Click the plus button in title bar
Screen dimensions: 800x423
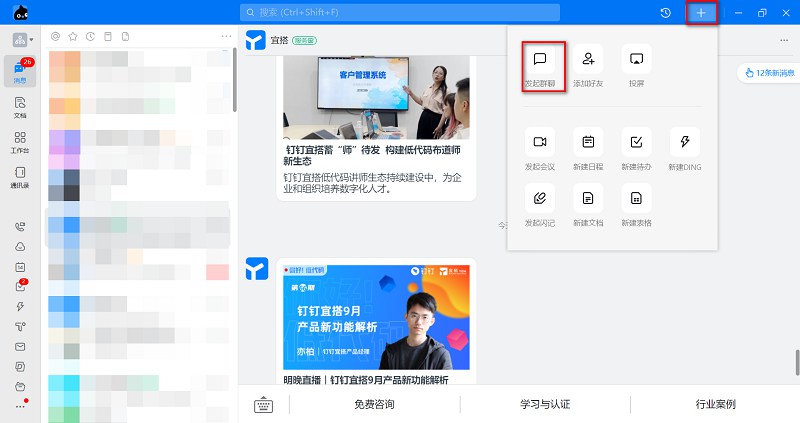(x=701, y=13)
